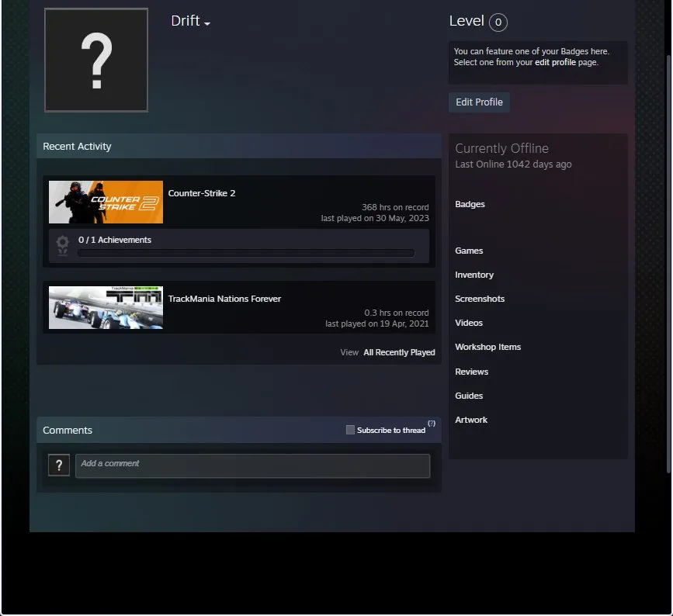Viewport: 673px width, 616px height.
Task: Select last played on 19 Apr, 2021 text
Action: coord(376,324)
